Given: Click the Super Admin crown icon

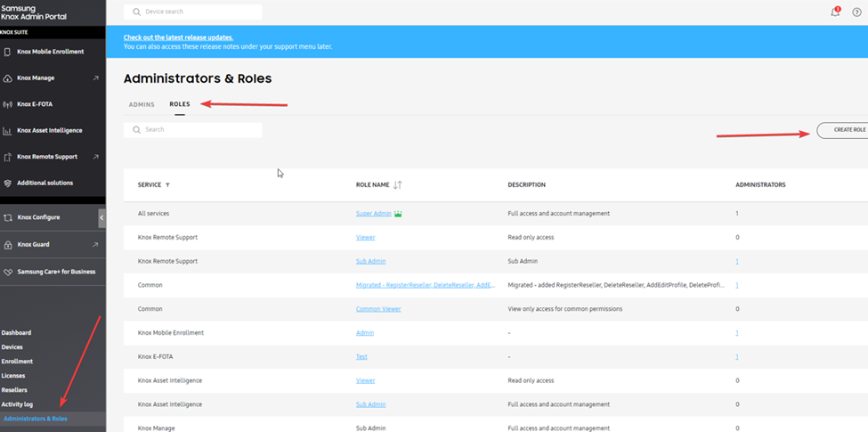Looking at the screenshot, I should 398,213.
